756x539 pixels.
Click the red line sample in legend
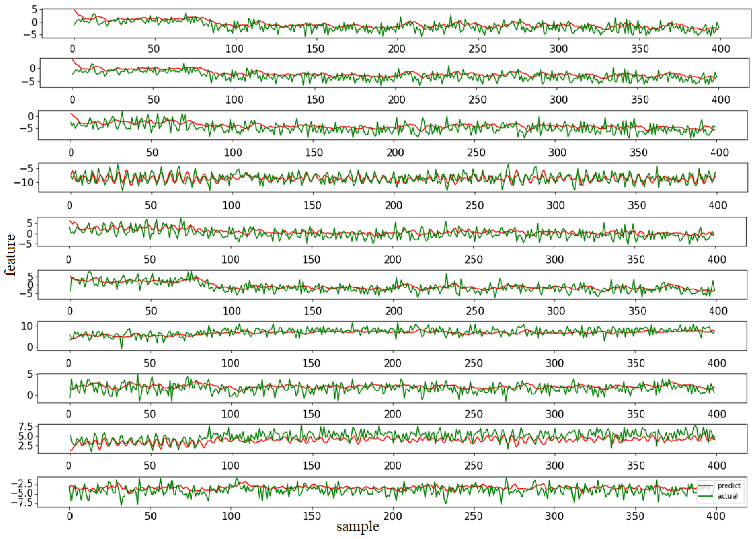[x=706, y=486]
